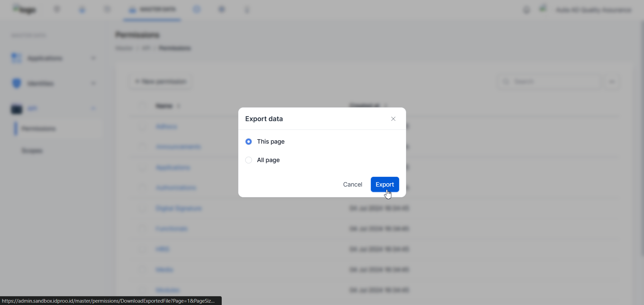
Task: Click the API sidebar icon
Action: 16,109
